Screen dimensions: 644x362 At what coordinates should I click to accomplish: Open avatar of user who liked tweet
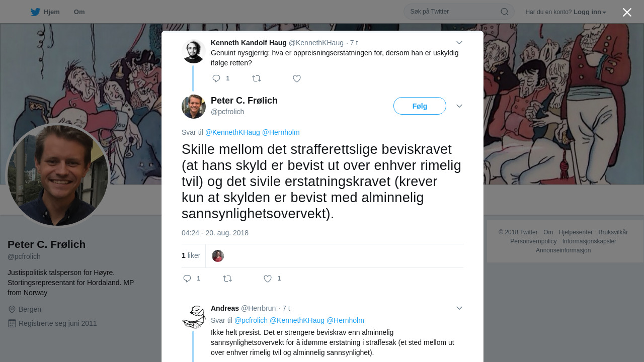coord(218,256)
